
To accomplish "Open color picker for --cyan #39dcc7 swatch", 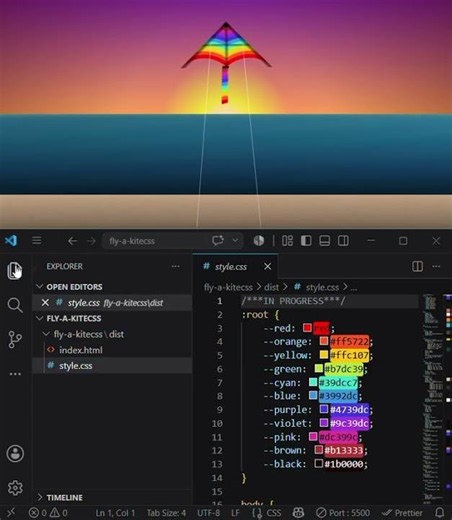I will pyautogui.click(x=313, y=382).
